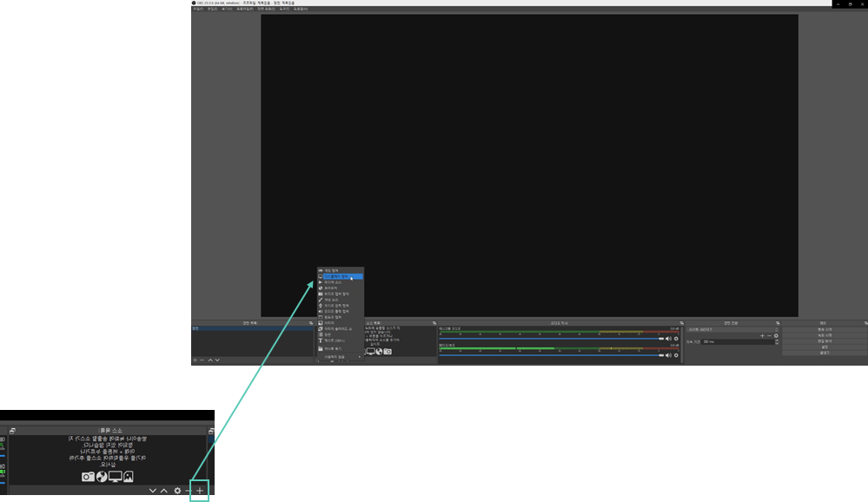Choose 색상 소스 entry

coord(340,300)
